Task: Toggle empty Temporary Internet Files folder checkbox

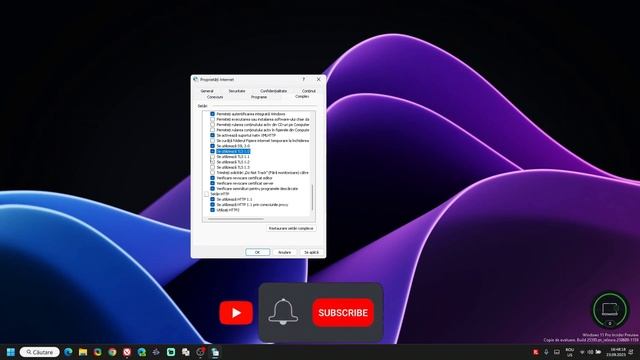Action: pos(212,140)
